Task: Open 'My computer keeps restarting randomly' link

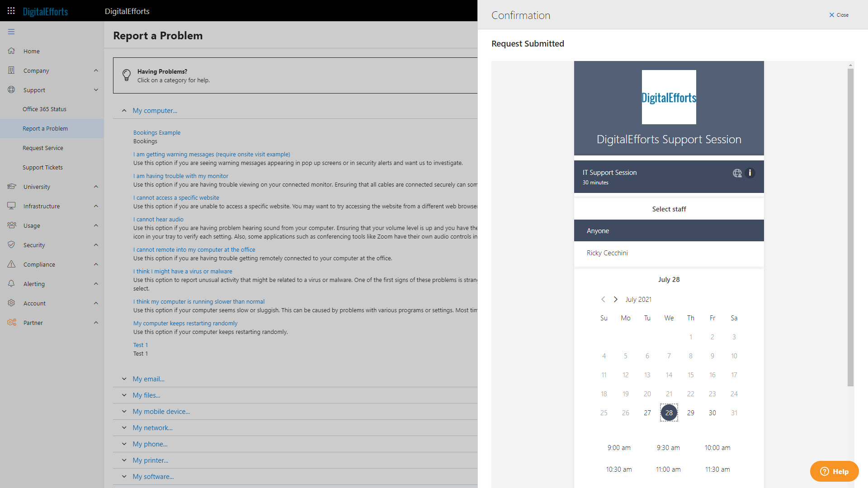Action: (185, 323)
